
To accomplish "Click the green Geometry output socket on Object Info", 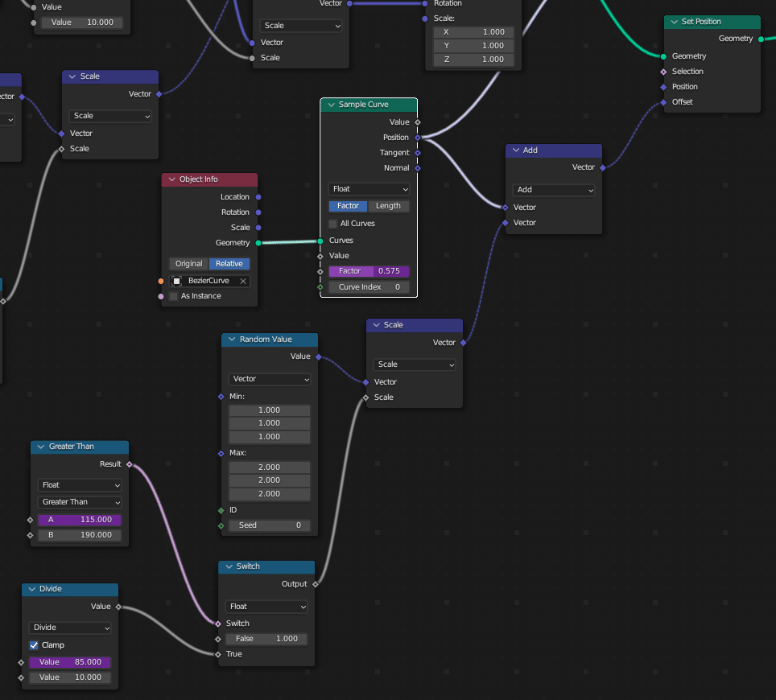I will click(258, 242).
